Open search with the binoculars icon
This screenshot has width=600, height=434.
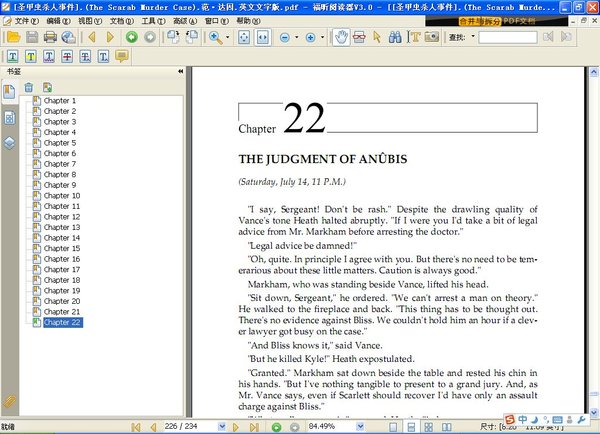pyautogui.click(x=395, y=37)
